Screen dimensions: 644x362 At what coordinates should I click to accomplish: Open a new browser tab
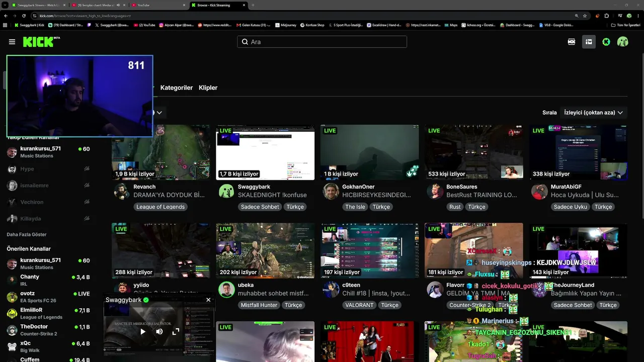click(253, 5)
